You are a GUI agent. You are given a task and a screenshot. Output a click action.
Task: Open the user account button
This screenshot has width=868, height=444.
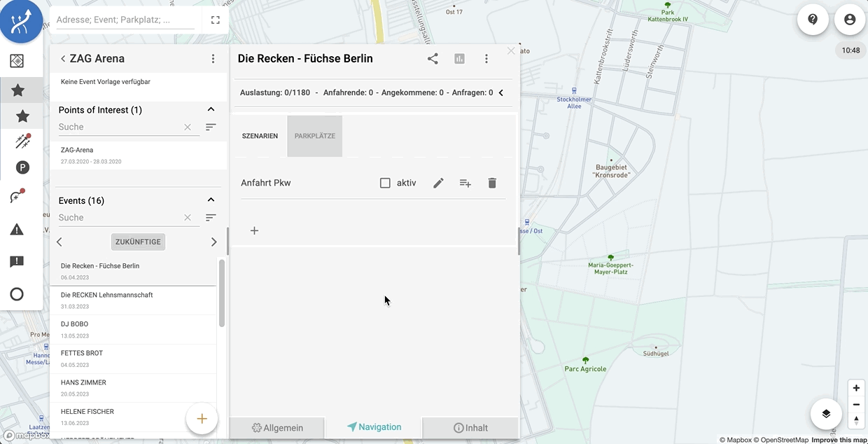pyautogui.click(x=850, y=20)
